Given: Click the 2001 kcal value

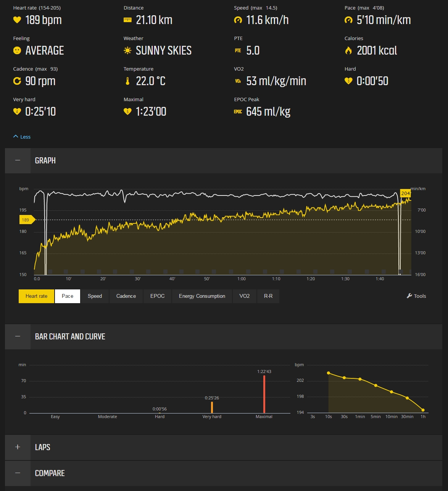Looking at the screenshot, I should click(377, 50).
